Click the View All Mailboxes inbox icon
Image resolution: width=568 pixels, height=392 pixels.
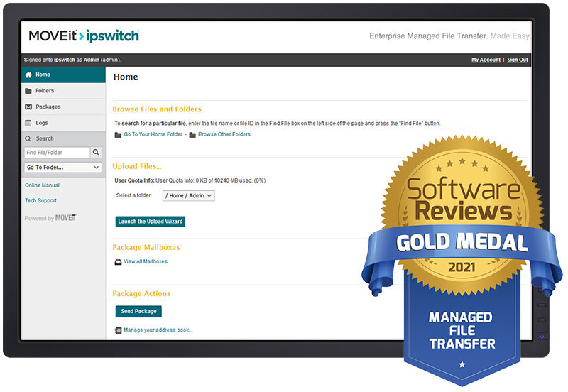[118, 262]
